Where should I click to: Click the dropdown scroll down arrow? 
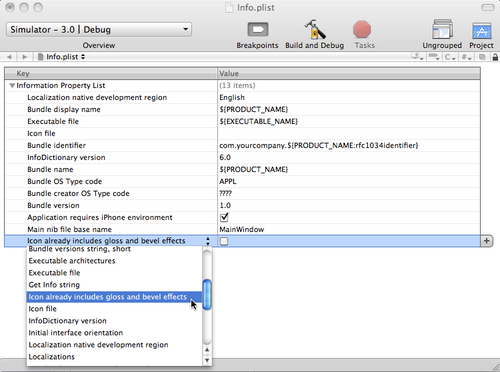pos(207,360)
